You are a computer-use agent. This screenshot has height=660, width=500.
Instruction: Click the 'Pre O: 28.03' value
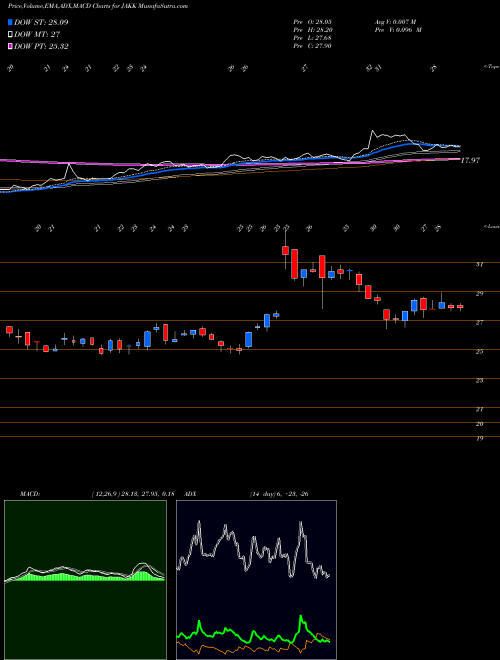pos(312,22)
